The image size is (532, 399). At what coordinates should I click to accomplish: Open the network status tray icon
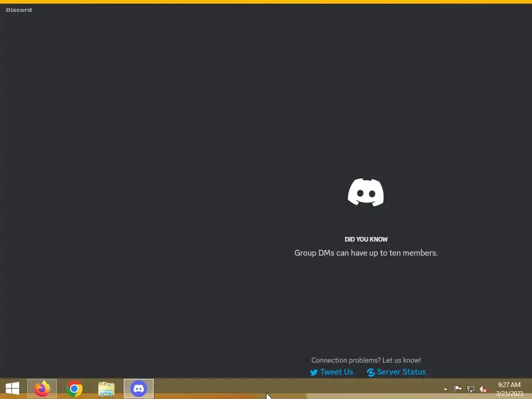(x=471, y=389)
